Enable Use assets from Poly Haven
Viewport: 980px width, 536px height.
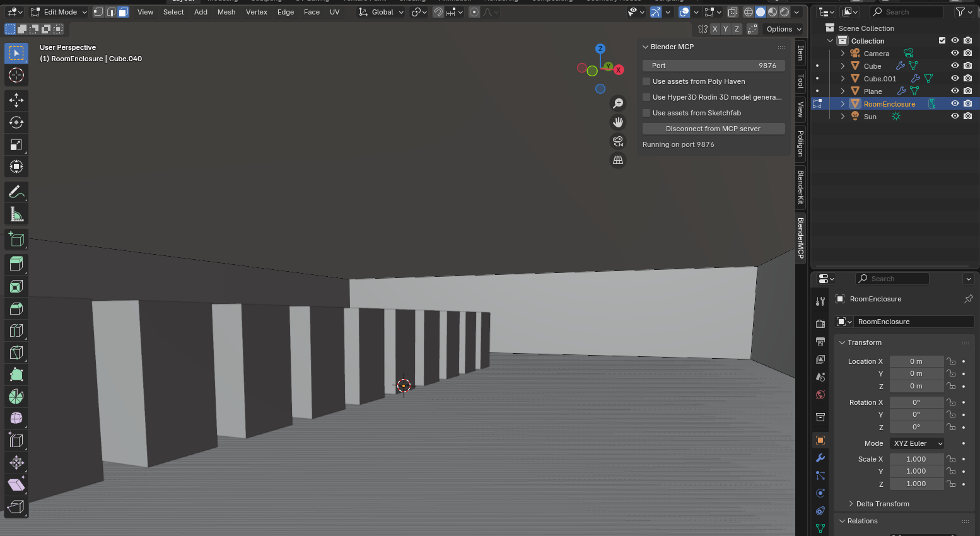pyautogui.click(x=646, y=81)
